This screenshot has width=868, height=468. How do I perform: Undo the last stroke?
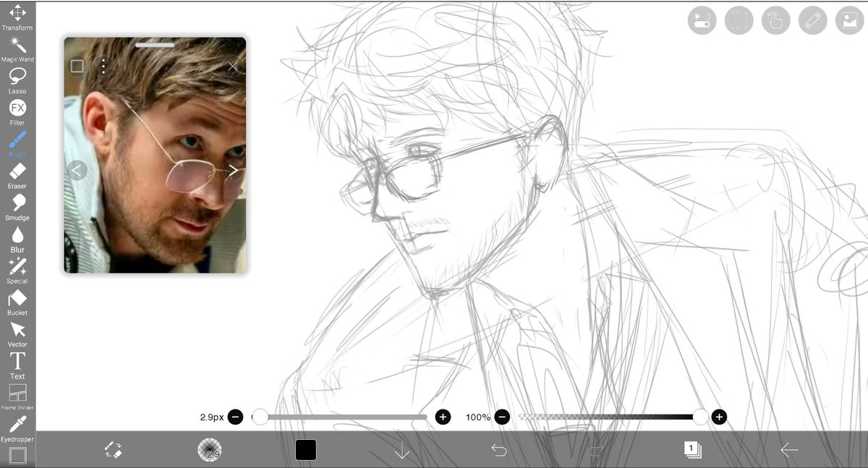[x=499, y=450]
